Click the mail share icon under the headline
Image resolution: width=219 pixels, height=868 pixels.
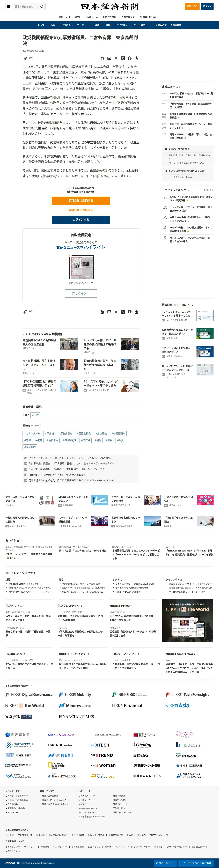click(109, 58)
